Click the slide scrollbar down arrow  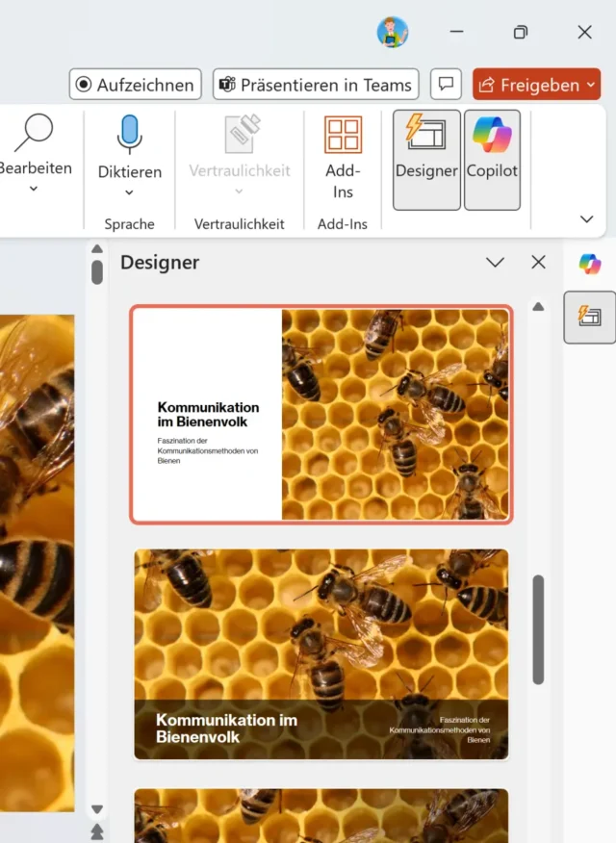[96, 810]
